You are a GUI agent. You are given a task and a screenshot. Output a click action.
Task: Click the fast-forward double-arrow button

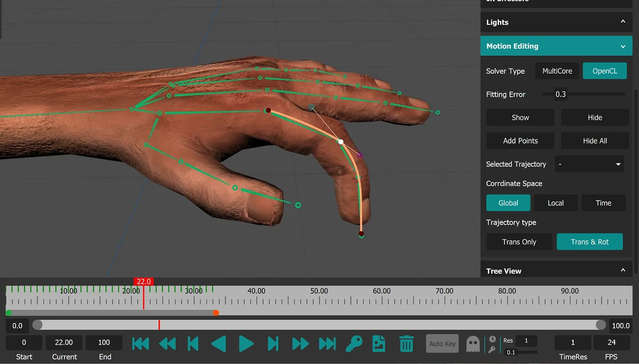(x=300, y=344)
